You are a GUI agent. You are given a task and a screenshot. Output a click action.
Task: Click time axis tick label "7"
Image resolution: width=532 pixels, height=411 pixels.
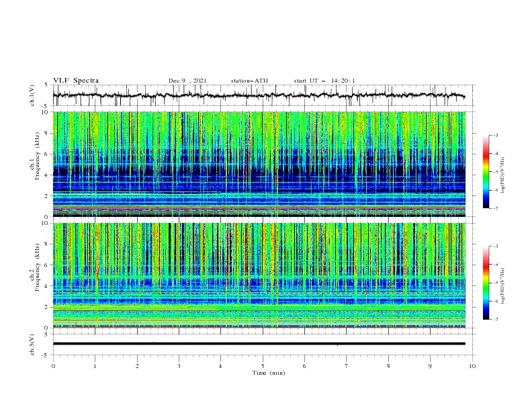347,366
